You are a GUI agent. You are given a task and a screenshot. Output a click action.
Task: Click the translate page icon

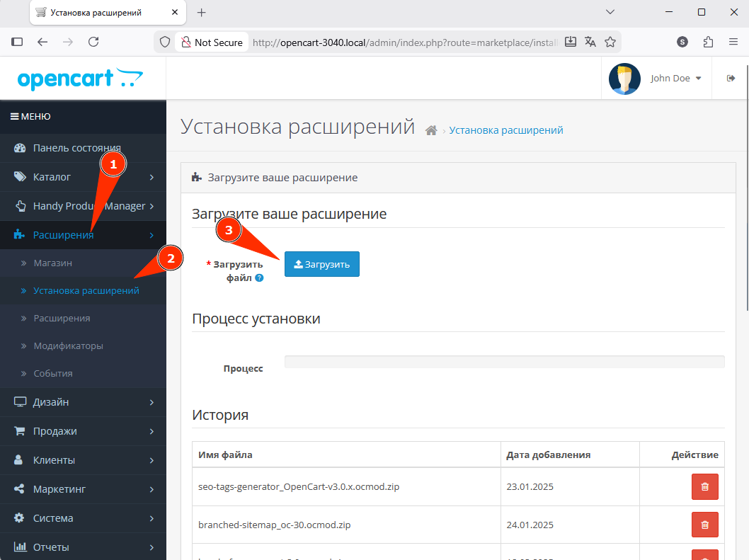tap(590, 42)
